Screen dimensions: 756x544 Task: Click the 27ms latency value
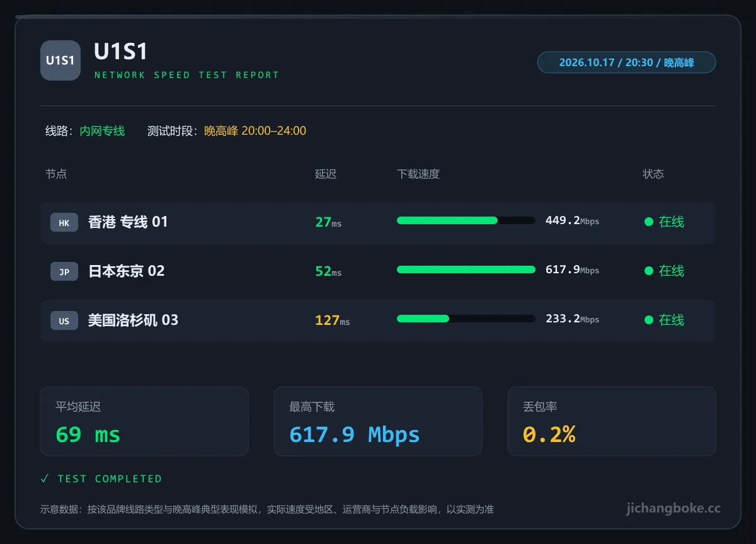coord(328,222)
